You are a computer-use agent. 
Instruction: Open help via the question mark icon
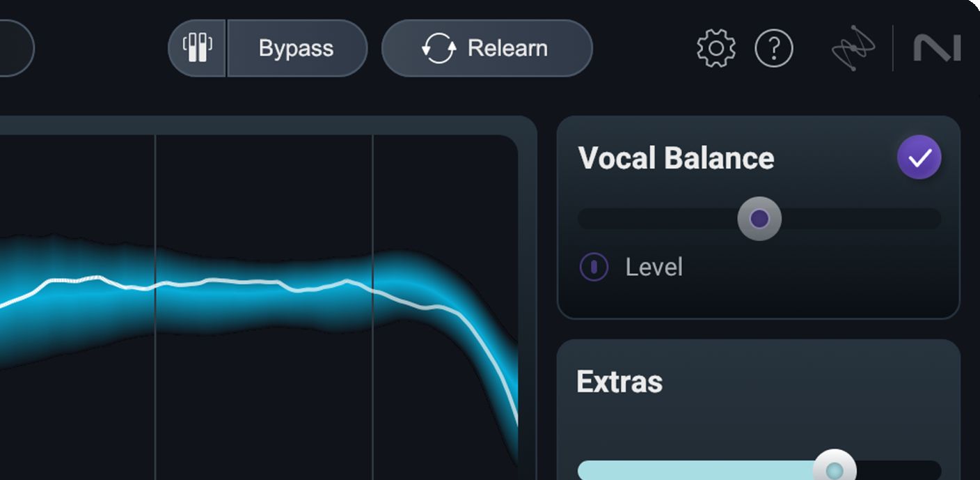(x=774, y=48)
